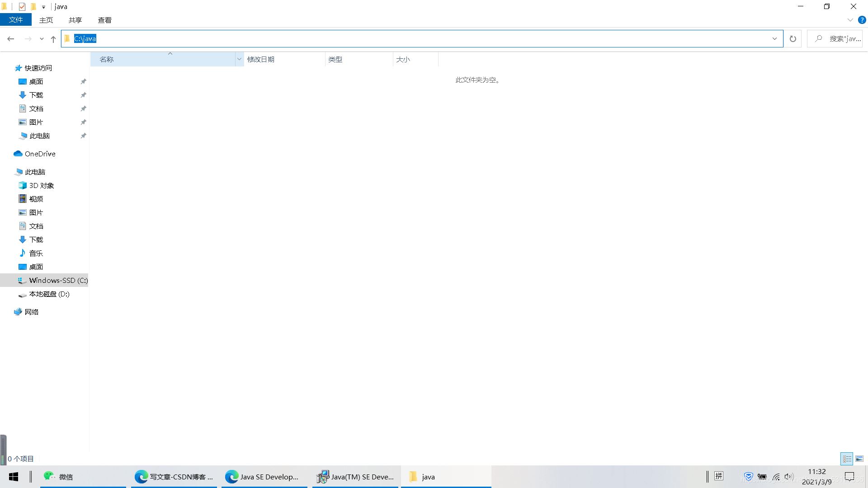Open the action center notification icon

click(849, 477)
